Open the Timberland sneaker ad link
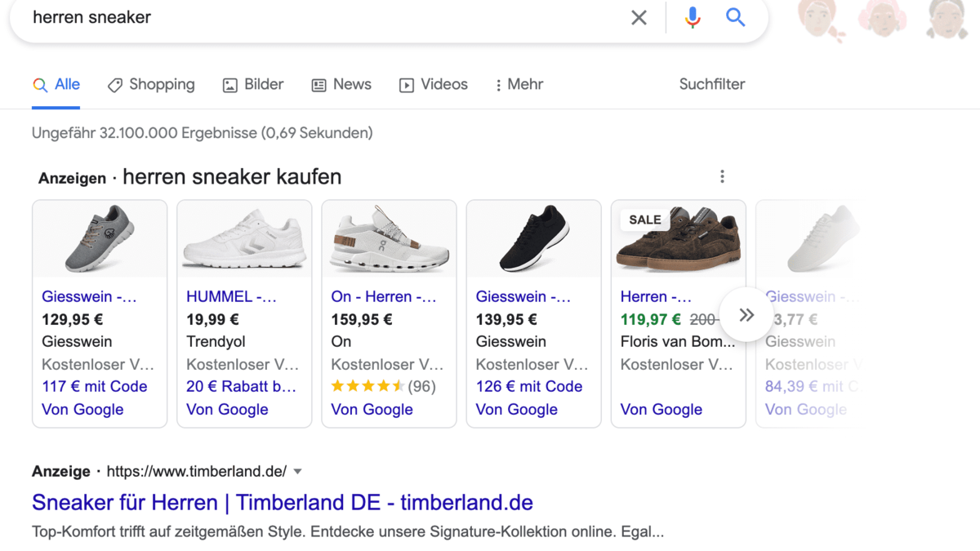 point(282,502)
